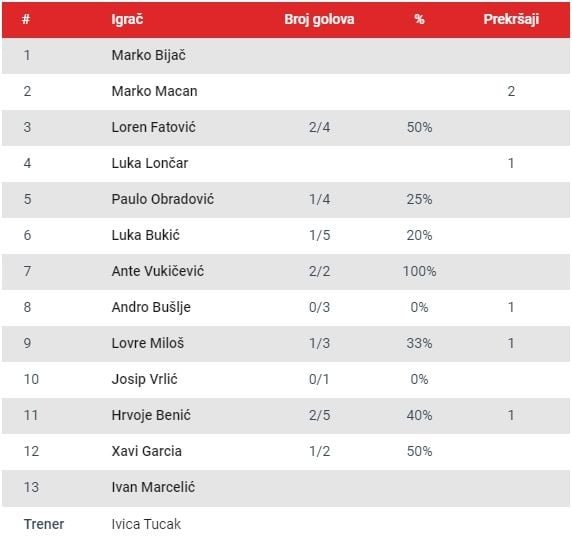The image size is (572, 543).
Task: Select player name Marko Macan
Action: click(154, 91)
